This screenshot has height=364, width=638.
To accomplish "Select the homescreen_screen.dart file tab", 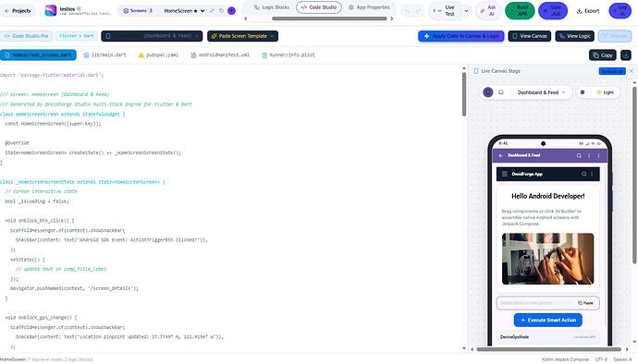I will (38, 55).
